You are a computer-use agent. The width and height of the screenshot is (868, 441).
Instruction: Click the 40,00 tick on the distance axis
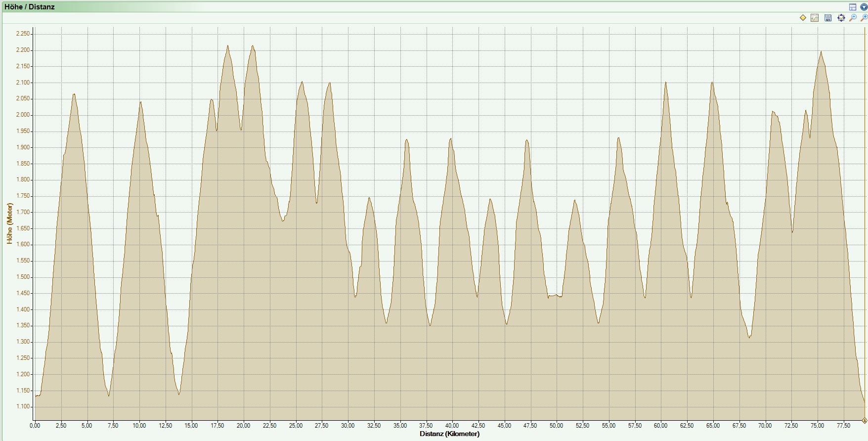tap(452, 426)
